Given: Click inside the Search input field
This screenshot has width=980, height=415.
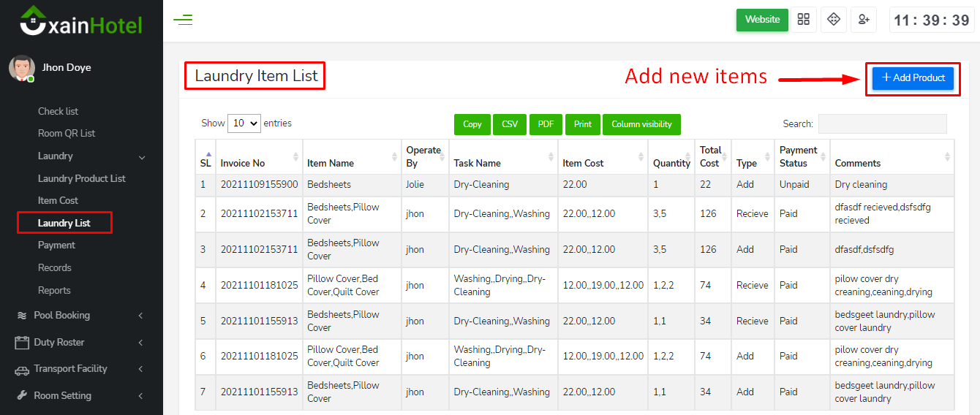Looking at the screenshot, I should click(x=882, y=124).
